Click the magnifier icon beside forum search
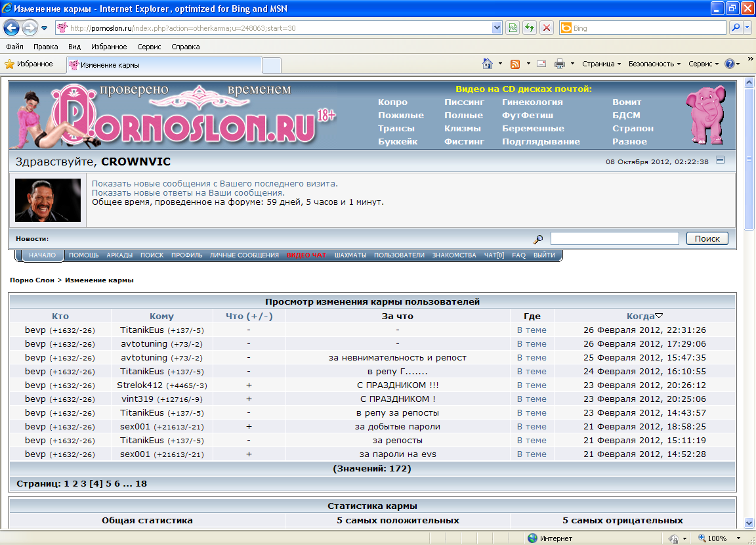 tap(537, 239)
